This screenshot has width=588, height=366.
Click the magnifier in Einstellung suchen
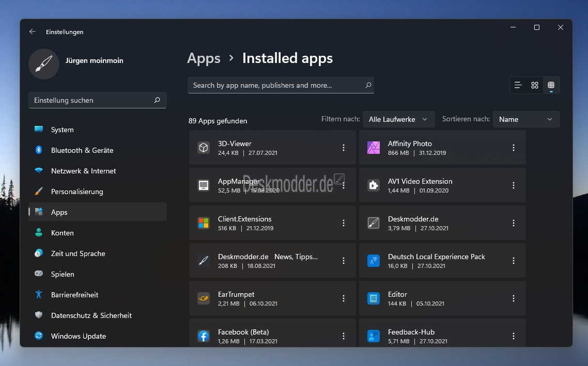pyautogui.click(x=157, y=100)
